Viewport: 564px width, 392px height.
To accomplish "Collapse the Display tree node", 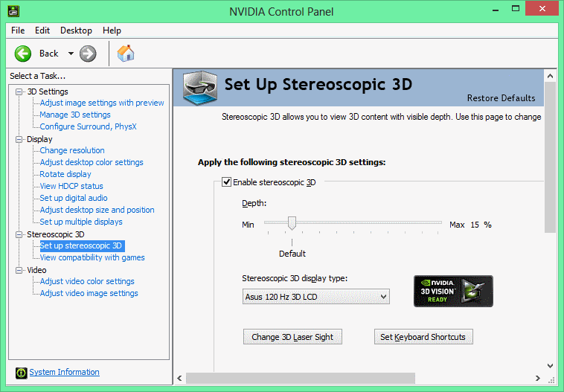I will [19, 139].
